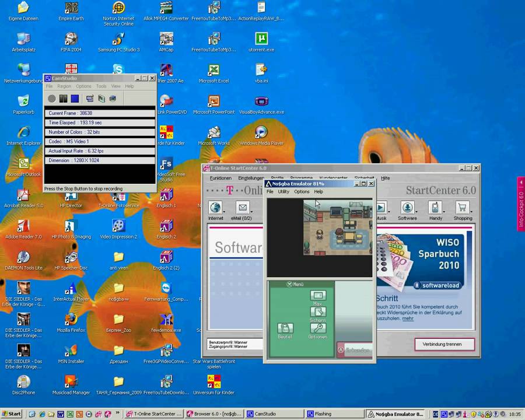This screenshot has height=420, width=525.
Task: Select the Empire Earth desktop icon
Action: (x=71, y=10)
